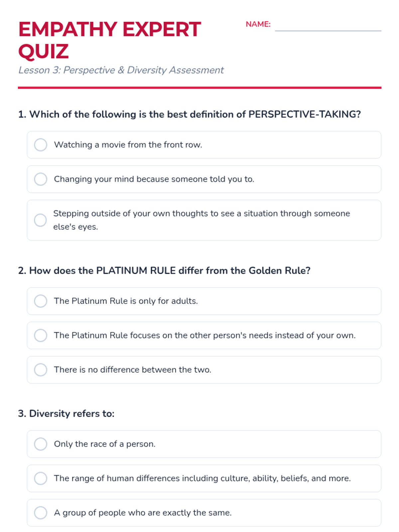The image size is (399, 532).
Task: Select radio for 'Watching a movie from the front row'
Action: click(41, 145)
